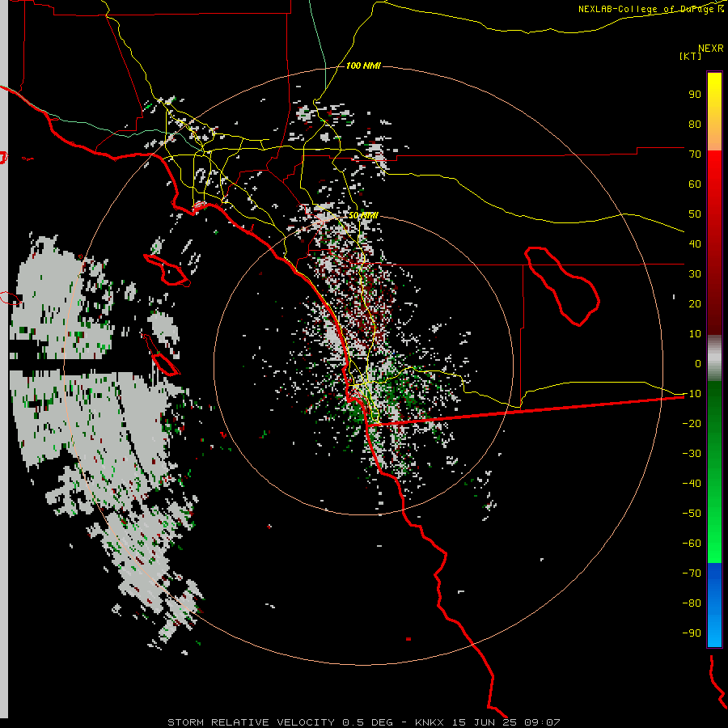Click the blue bottom segment of the velocity color bar
Viewport: 728px width, 728px height.
[714, 604]
